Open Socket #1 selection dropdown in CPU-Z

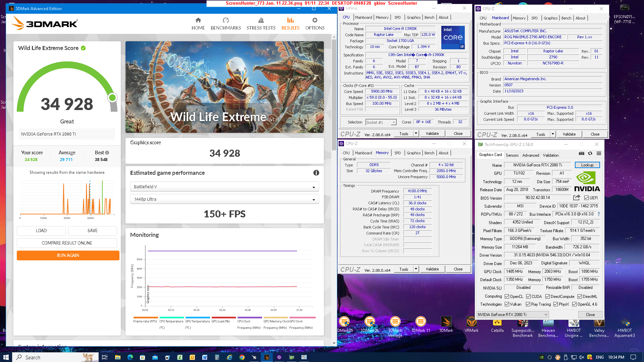tap(381, 122)
